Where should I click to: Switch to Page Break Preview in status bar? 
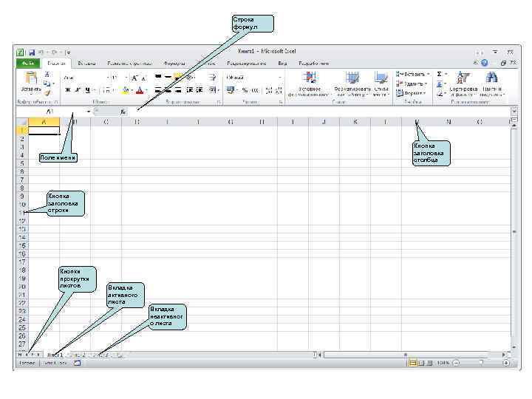pos(429,363)
